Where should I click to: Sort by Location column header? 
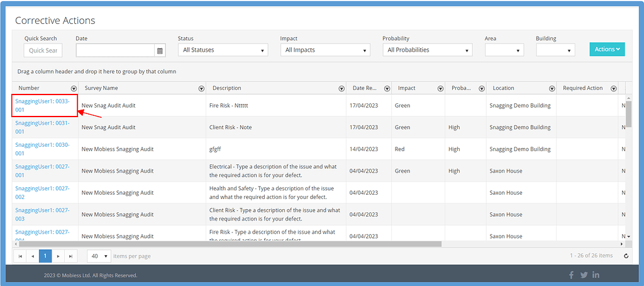[x=504, y=88]
